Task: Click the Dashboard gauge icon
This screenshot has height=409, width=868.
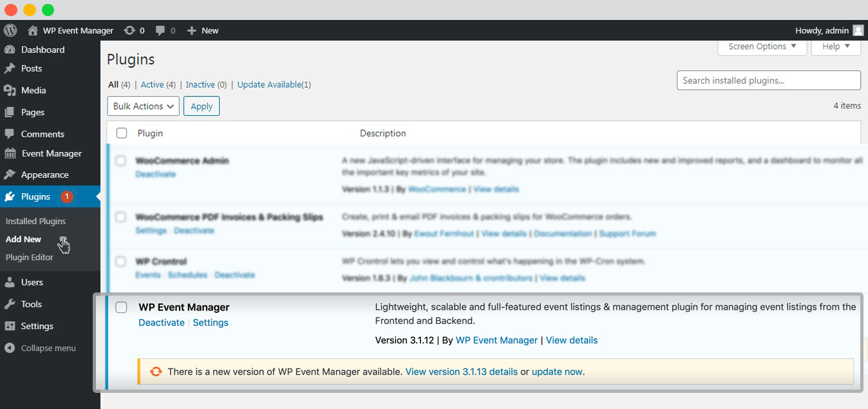Action: pyautogui.click(x=10, y=50)
